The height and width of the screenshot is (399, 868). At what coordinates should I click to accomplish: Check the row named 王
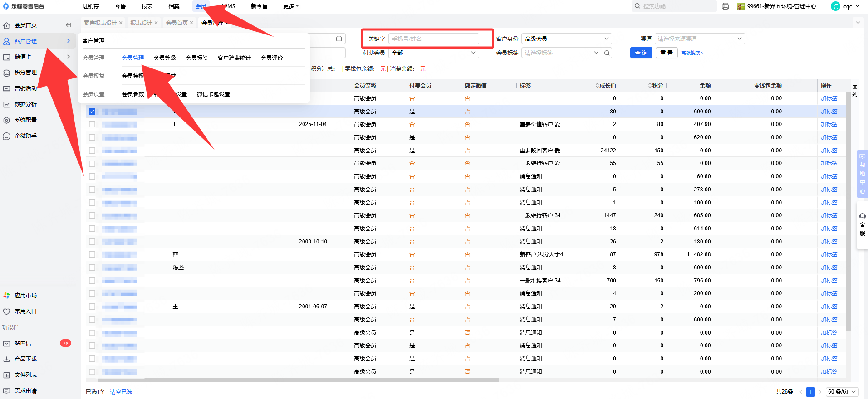pos(92,307)
